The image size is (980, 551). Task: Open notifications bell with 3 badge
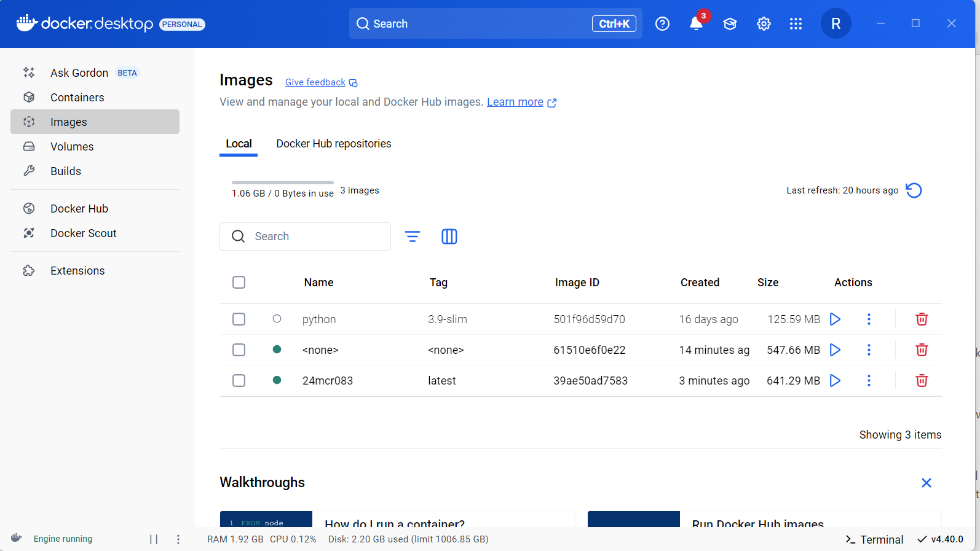tap(697, 24)
